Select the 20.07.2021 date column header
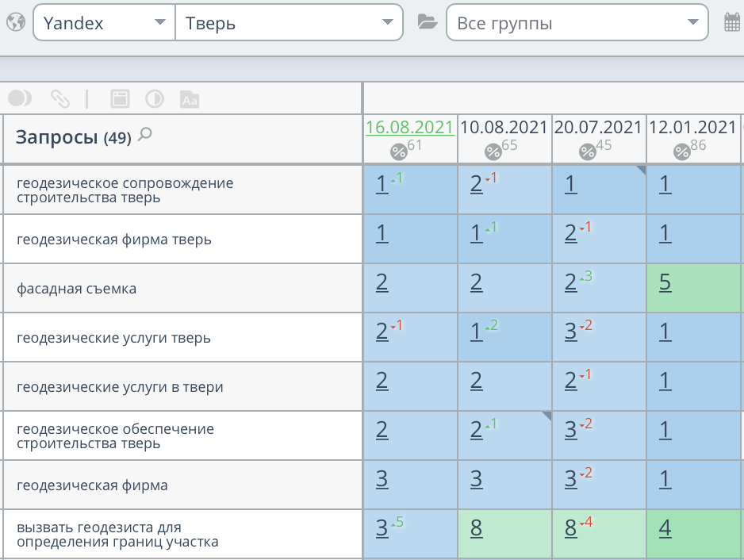The image size is (744, 560). point(598,127)
